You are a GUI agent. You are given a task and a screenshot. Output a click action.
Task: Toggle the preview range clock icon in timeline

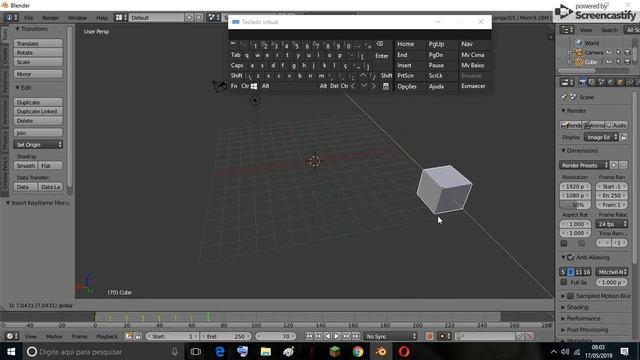click(x=128, y=336)
